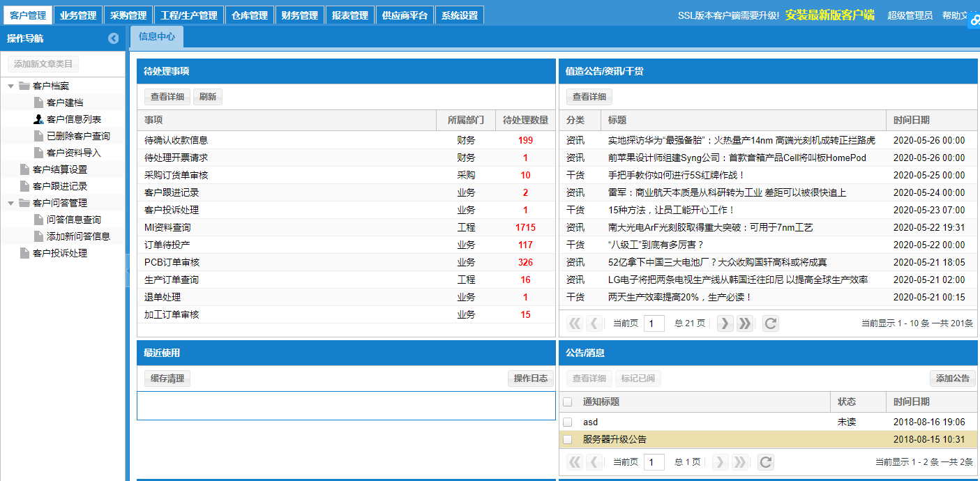Viewport: 980px width, 481px height.
Task: Open the 客户建档 tree item label
Action: tap(65, 102)
